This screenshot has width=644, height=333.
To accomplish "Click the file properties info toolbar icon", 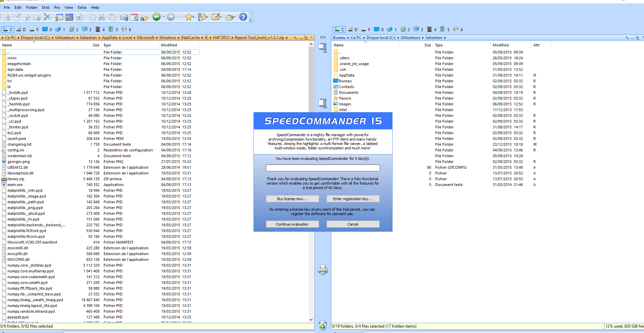I will point(80,17).
